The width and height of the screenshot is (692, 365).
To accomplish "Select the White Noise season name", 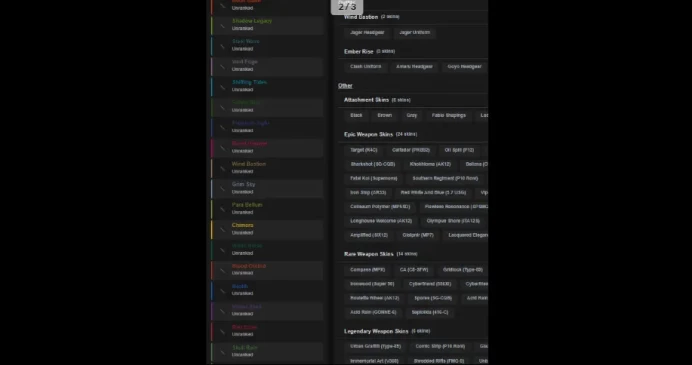I will click(247, 246).
